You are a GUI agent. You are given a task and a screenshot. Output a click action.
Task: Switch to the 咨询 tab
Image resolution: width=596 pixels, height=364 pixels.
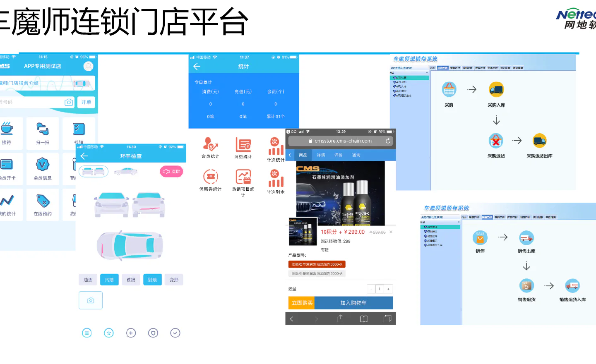pos(356,155)
